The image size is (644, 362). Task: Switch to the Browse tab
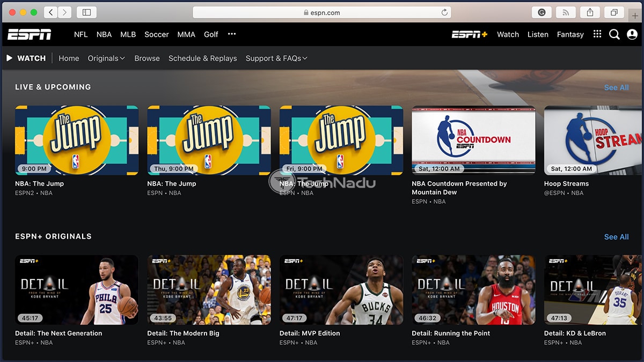[147, 58]
